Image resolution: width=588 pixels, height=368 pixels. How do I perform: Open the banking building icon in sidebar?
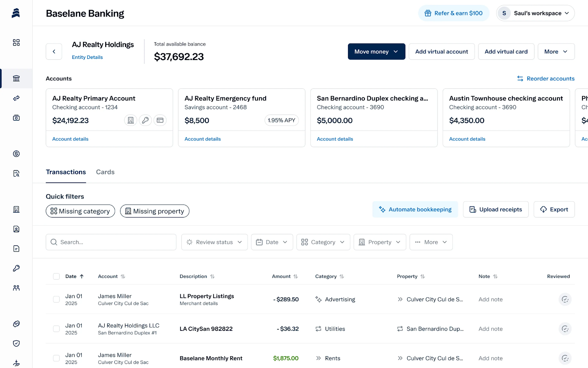(16, 78)
